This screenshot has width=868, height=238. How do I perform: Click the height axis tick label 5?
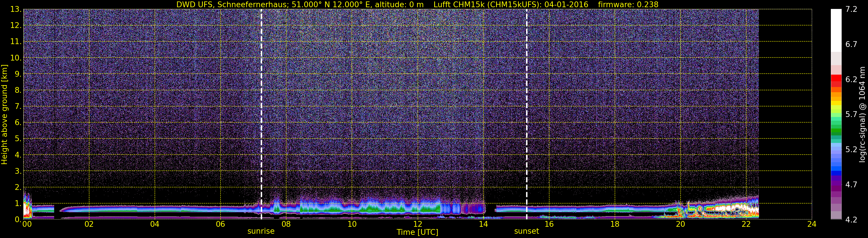(18, 139)
